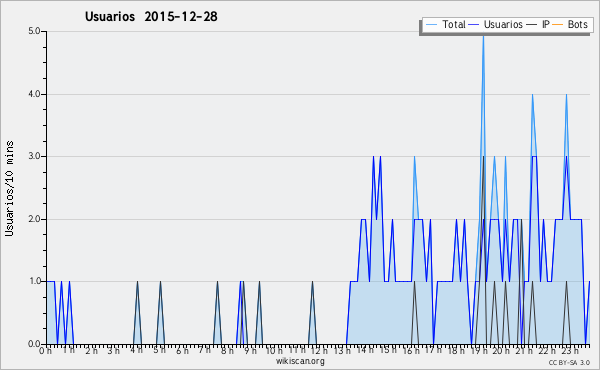Click the orange Bots legend line
This screenshot has width=600, height=370.
[558, 24]
